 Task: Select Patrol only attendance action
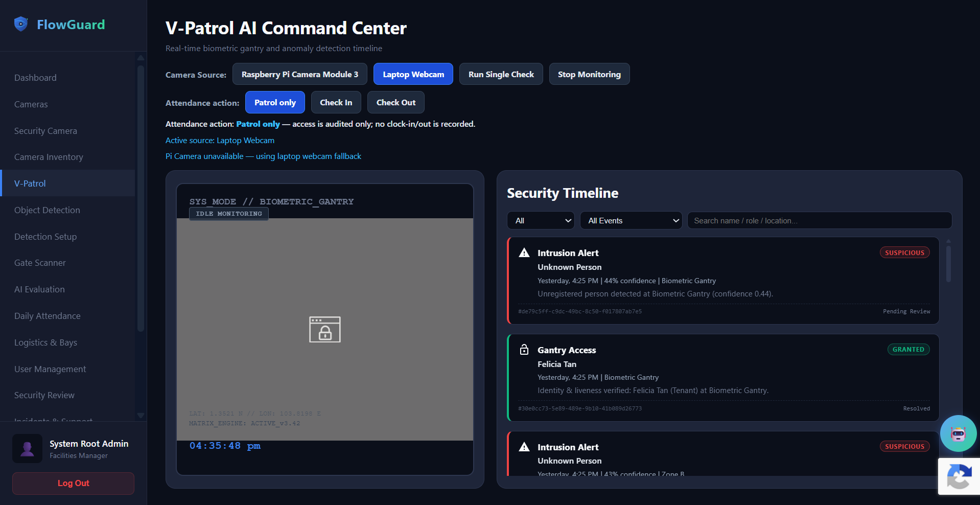pos(275,102)
